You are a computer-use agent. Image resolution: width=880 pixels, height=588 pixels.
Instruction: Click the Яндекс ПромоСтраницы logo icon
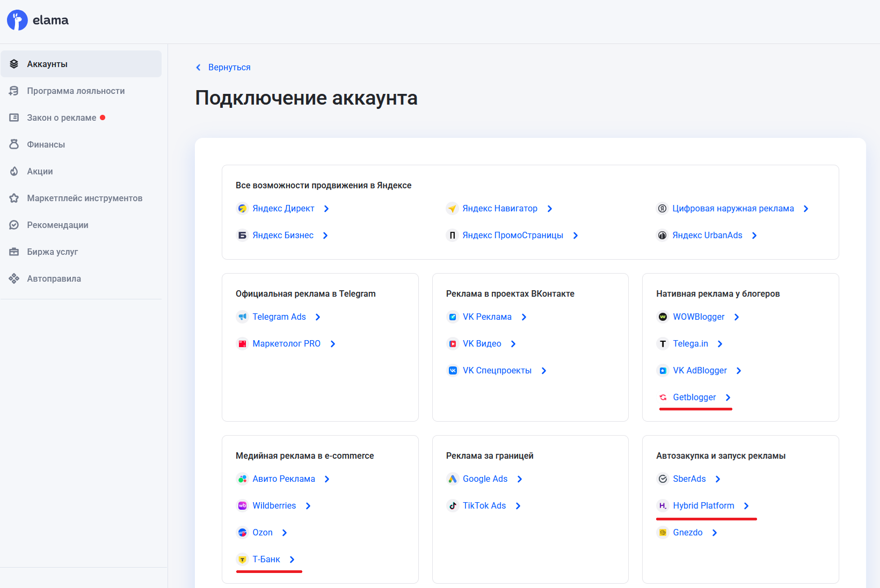click(x=453, y=236)
